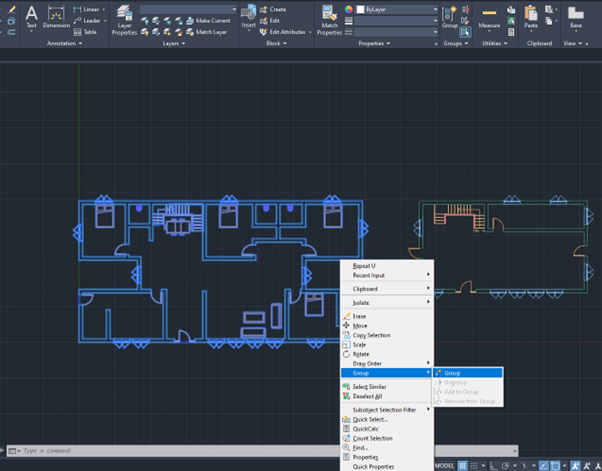
Task: Expand the Clipboard panel title
Action: [539, 43]
